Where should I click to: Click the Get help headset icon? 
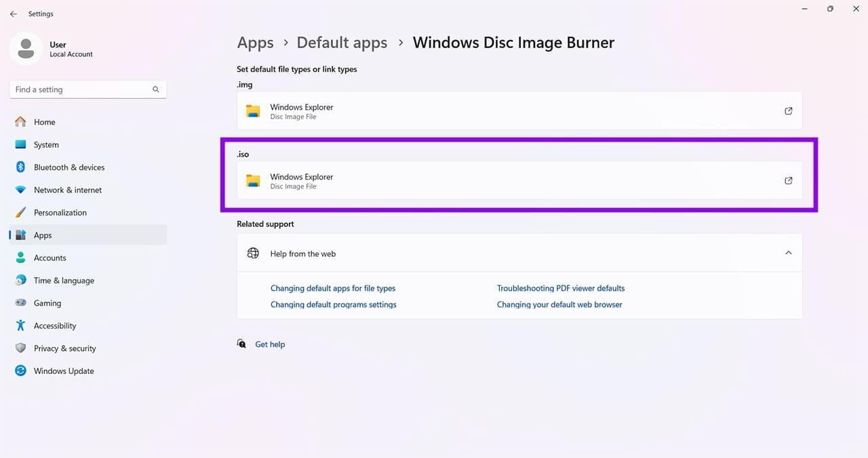tap(241, 344)
